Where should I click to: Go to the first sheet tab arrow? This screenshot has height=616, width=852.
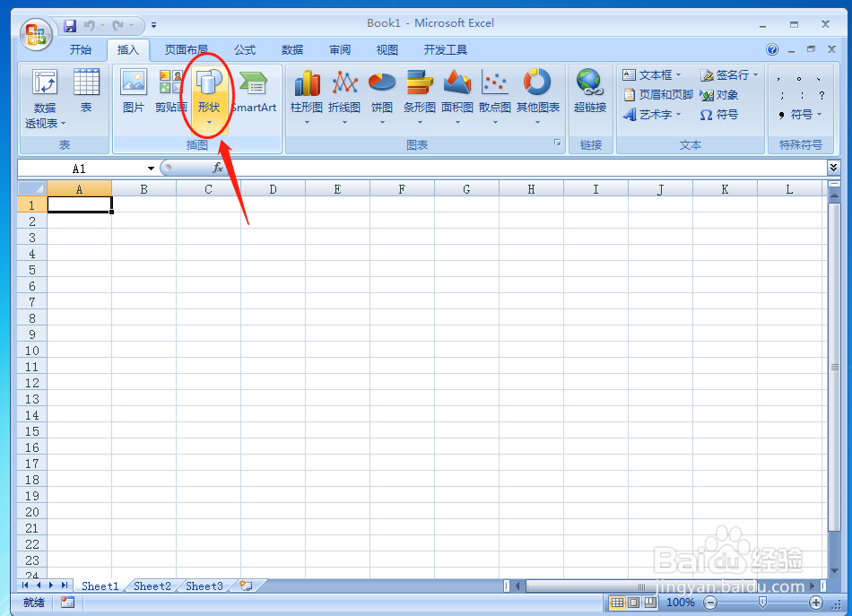coord(25,585)
